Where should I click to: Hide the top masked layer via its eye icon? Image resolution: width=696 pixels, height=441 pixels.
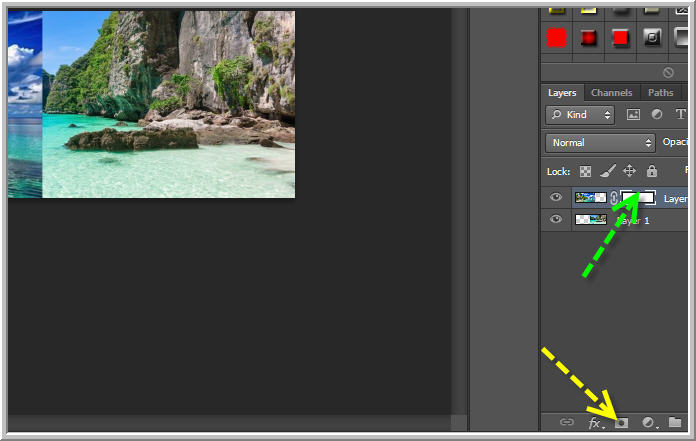coord(556,198)
